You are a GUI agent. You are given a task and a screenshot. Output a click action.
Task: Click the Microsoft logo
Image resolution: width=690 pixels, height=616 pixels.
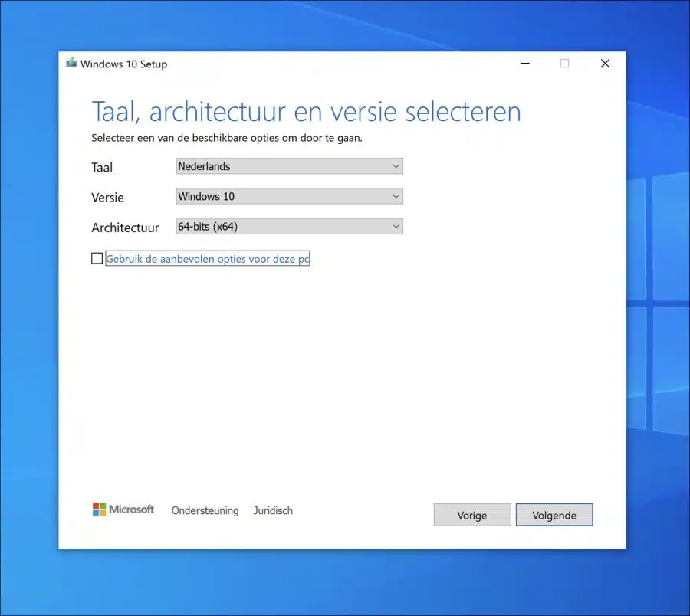123,510
